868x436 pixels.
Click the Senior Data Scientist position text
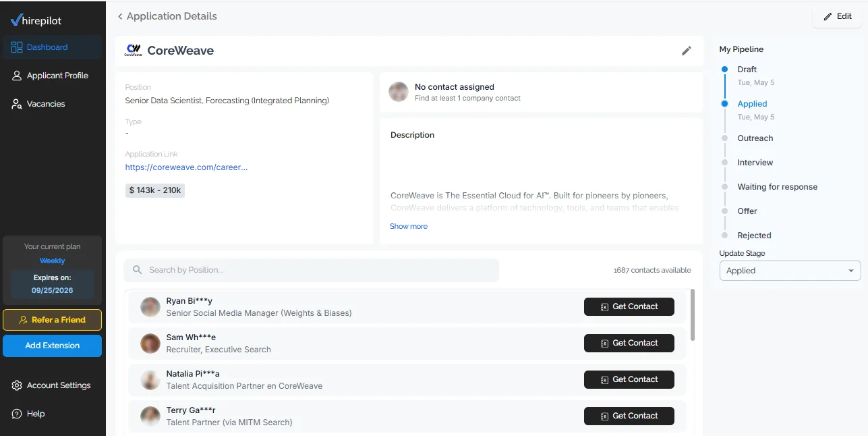click(x=227, y=101)
